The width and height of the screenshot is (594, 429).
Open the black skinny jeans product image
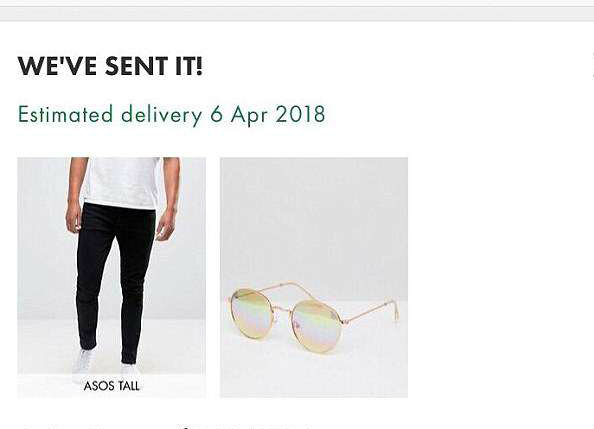tap(112, 277)
